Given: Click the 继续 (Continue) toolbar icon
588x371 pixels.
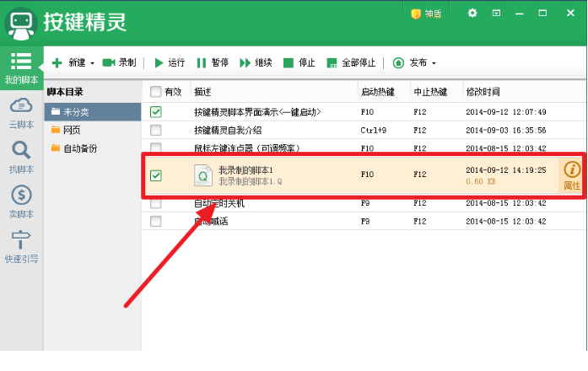Looking at the screenshot, I should [245, 62].
